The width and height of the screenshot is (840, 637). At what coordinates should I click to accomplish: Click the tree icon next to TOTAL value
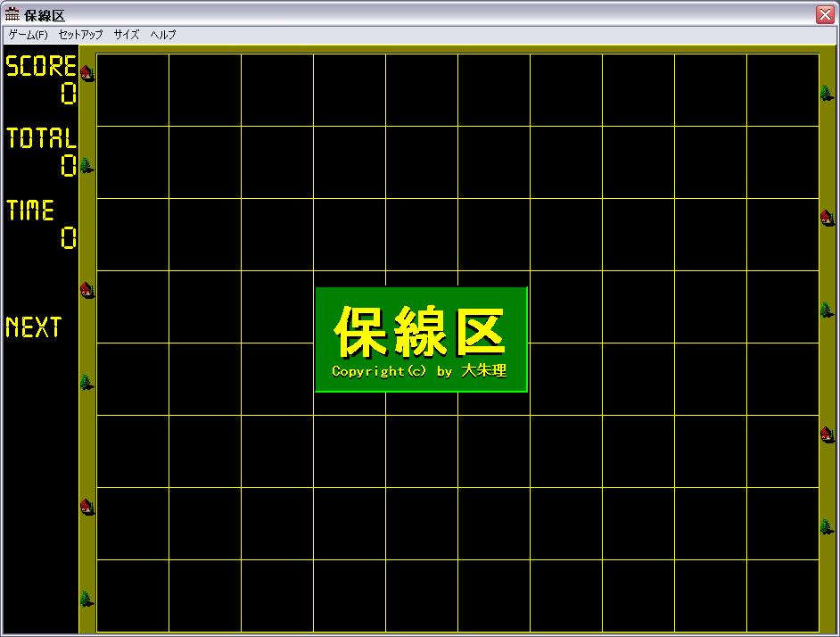pos(86,166)
